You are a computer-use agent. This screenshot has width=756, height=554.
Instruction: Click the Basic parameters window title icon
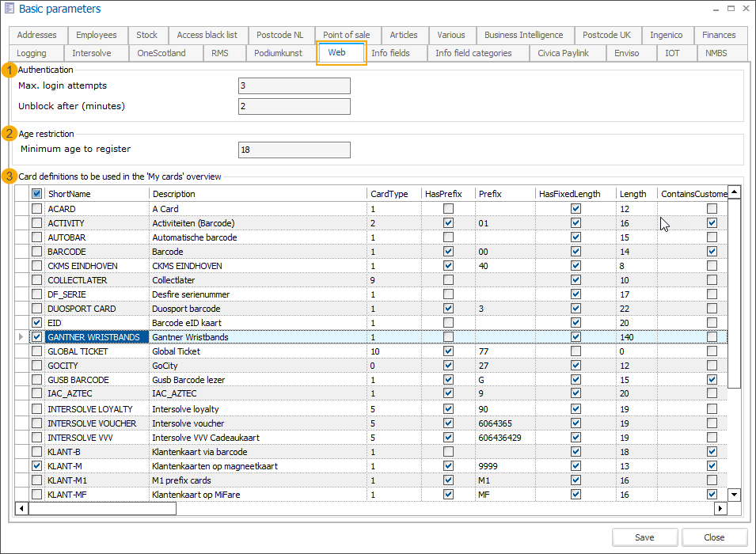click(x=9, y=9)
